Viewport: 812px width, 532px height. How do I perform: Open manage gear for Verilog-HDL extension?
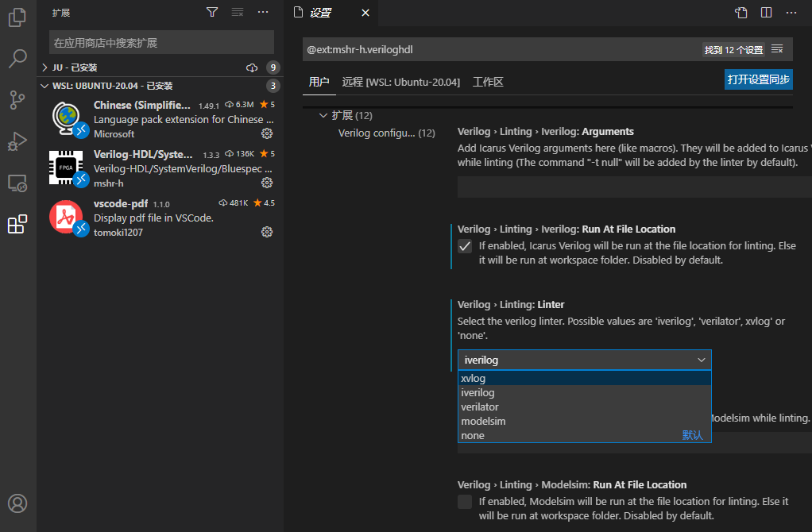(x=267, y=183)
